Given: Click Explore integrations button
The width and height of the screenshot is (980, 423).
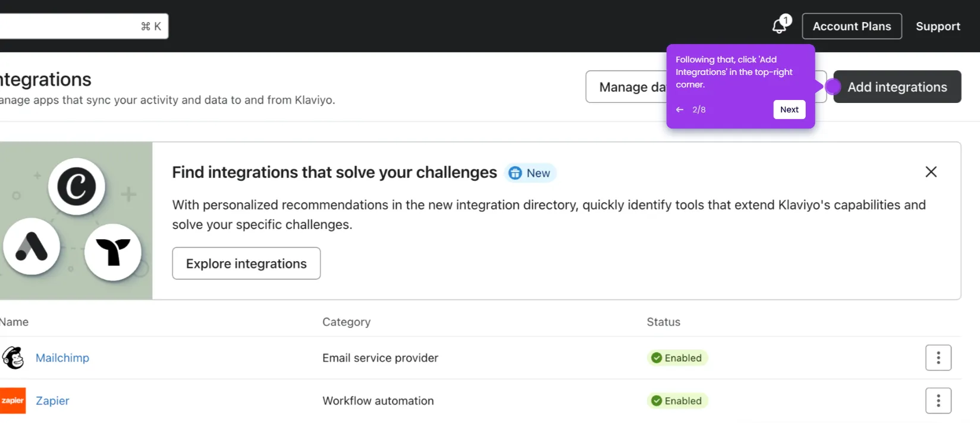Looking at the screenshot, I should point(246,264).
